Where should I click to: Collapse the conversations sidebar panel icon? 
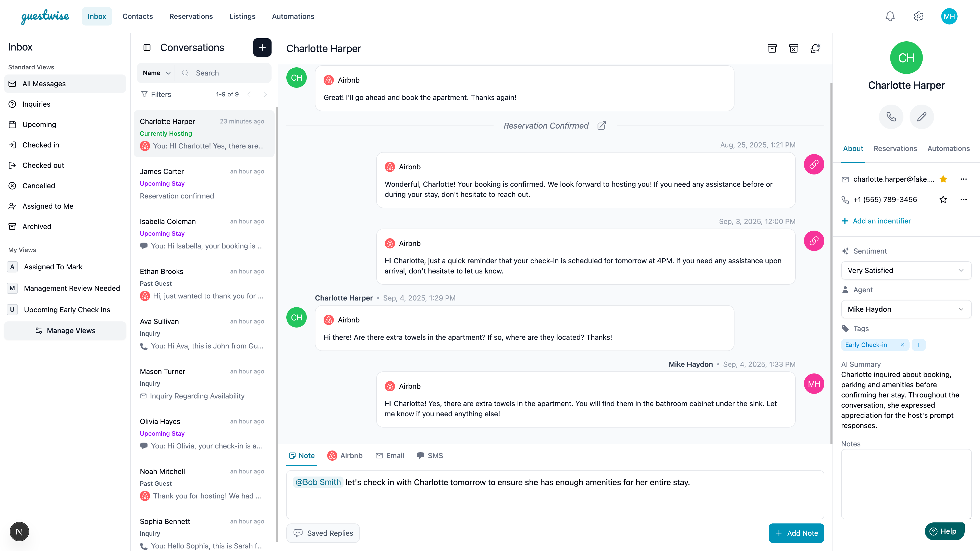click(147, 47)
